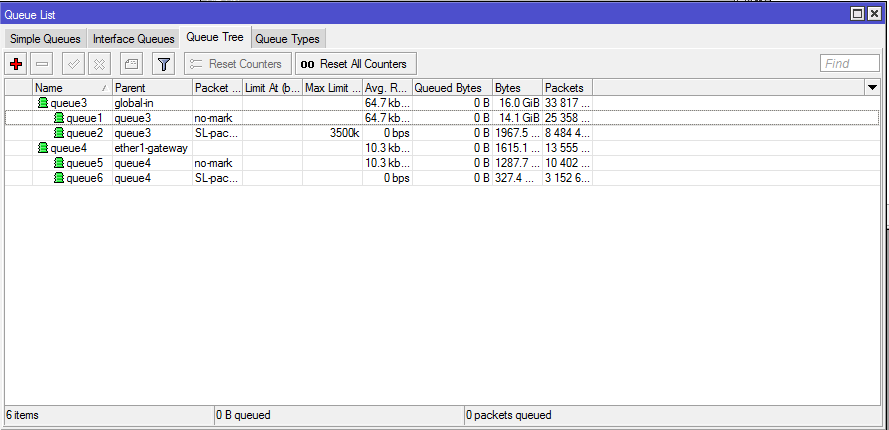Click Reset Counters button
Image resolution: width=889 pixels, height=430 pixels.
click(238, 64)
